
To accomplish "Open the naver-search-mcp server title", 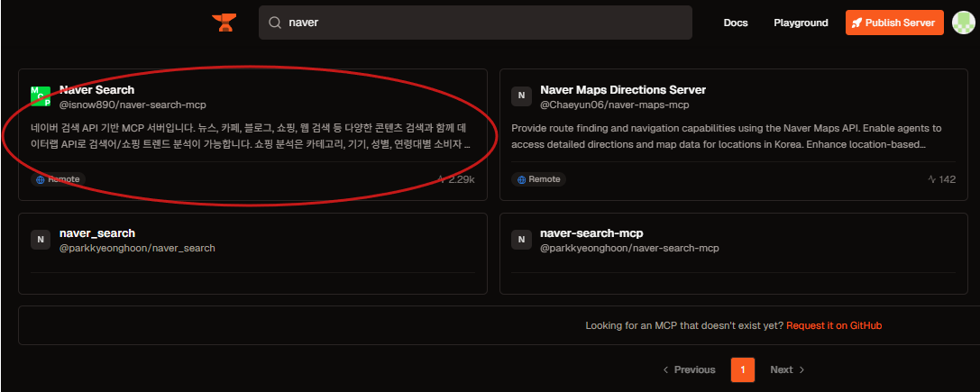I will [591, 233].
